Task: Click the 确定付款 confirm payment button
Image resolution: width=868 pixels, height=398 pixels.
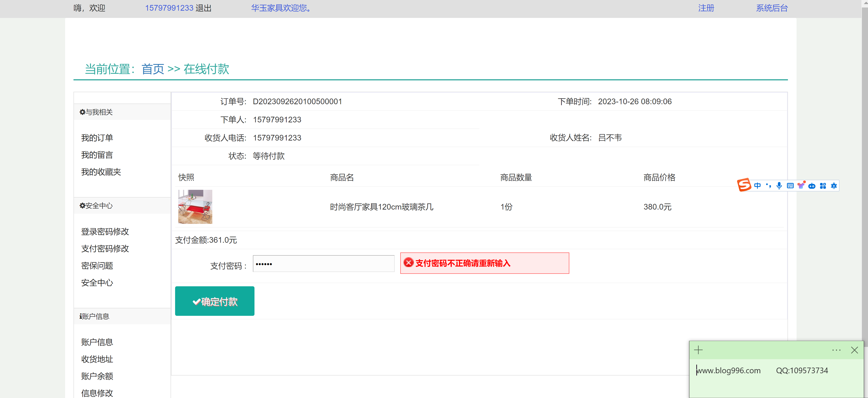Action: pyautogui.click(x=215, y=301)
